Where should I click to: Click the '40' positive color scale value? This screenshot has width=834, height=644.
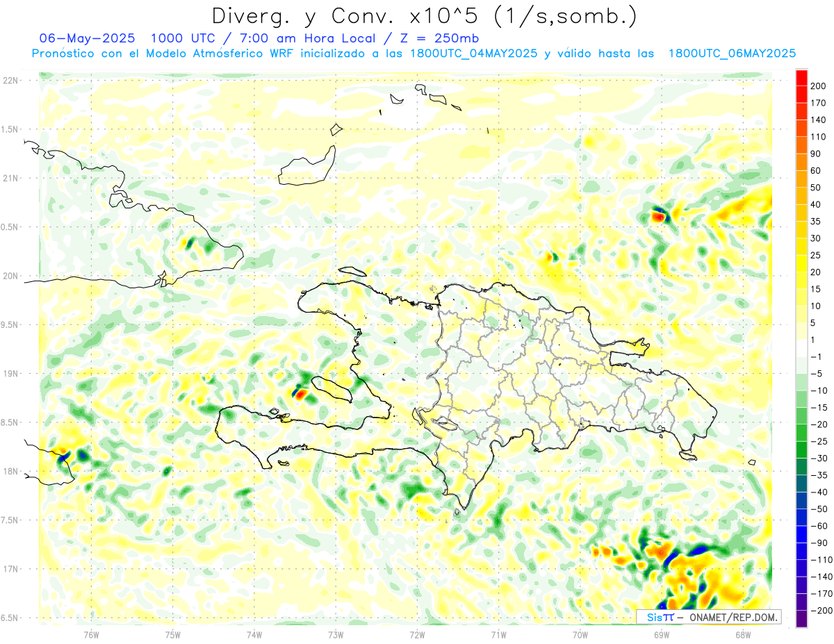tap(816, 204)
